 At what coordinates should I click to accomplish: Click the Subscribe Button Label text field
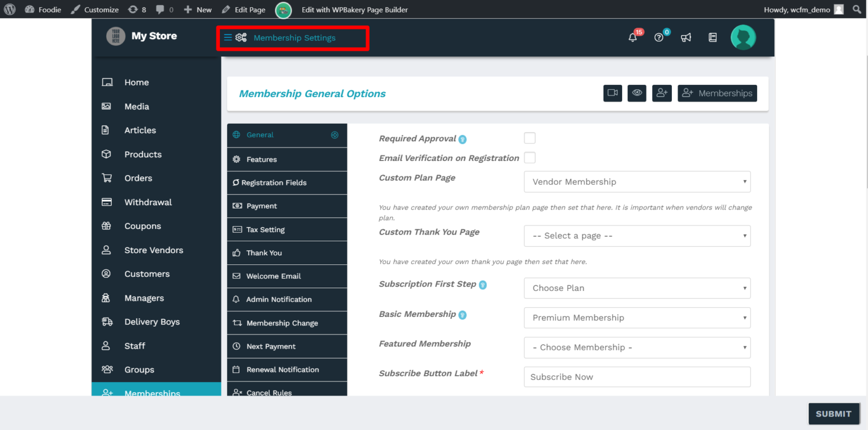coord(637,377)
